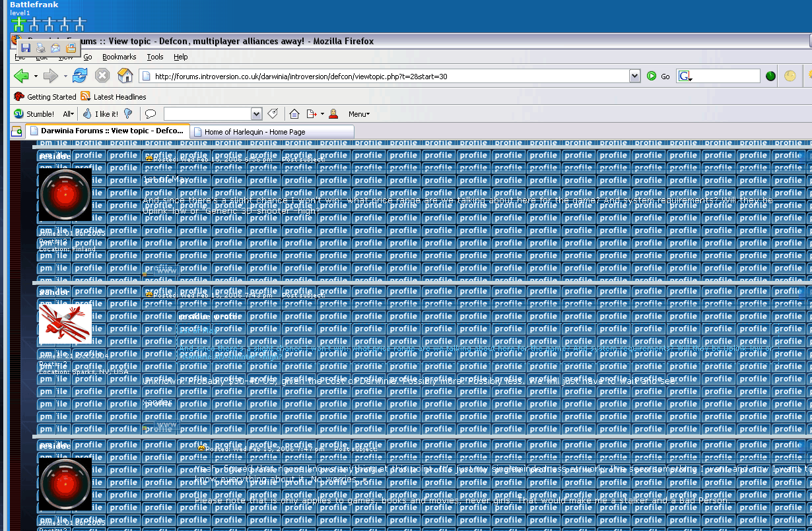Open the new tab icon left of tabs

(17, 131)
